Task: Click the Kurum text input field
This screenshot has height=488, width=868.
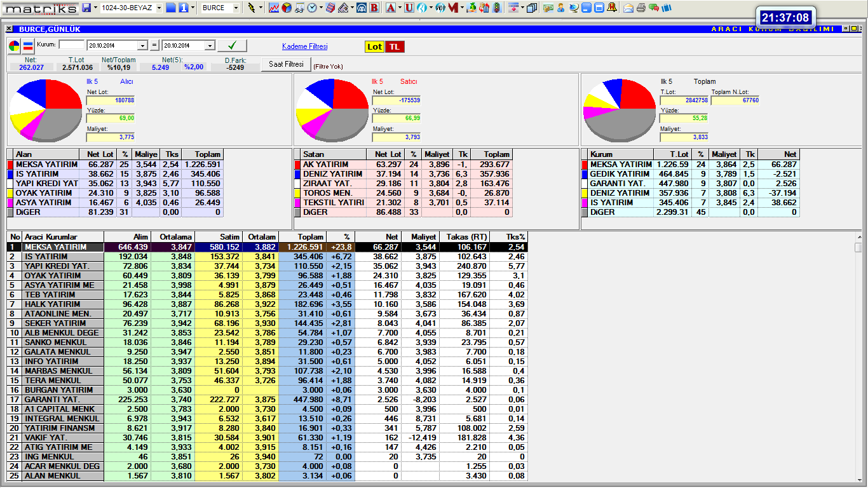Action: (71, 45)
